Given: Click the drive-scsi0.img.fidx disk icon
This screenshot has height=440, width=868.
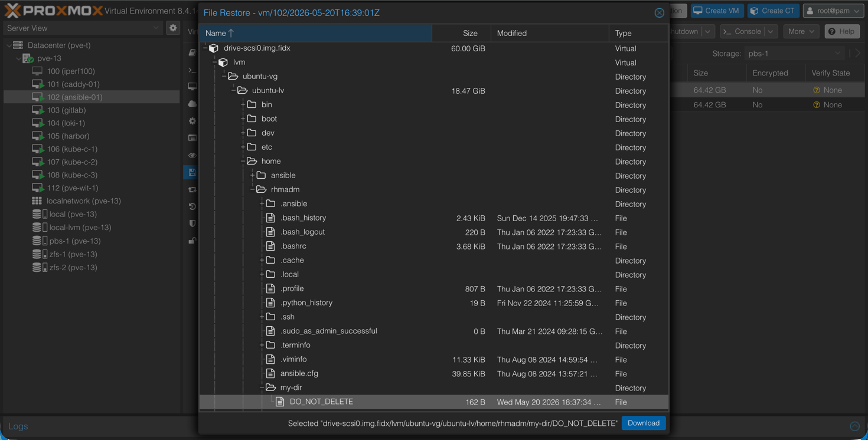Looking at the screenshot, I should coord(214,48).
